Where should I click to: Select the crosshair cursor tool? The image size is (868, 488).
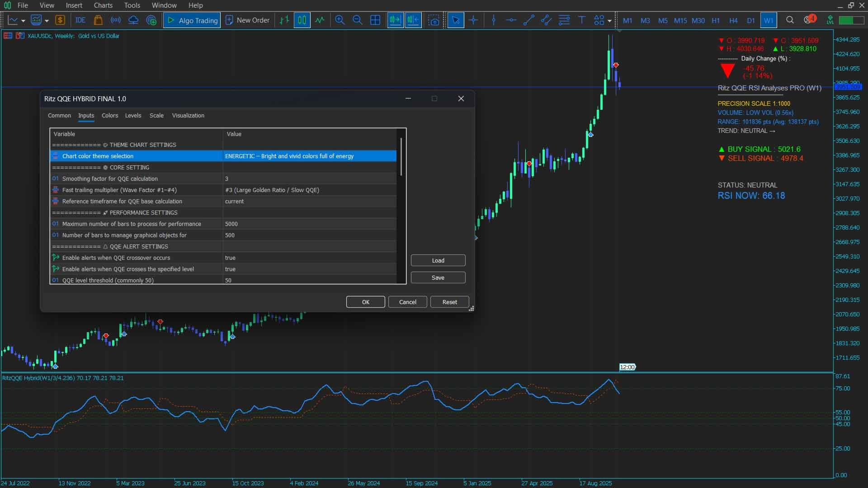[473, 20]
